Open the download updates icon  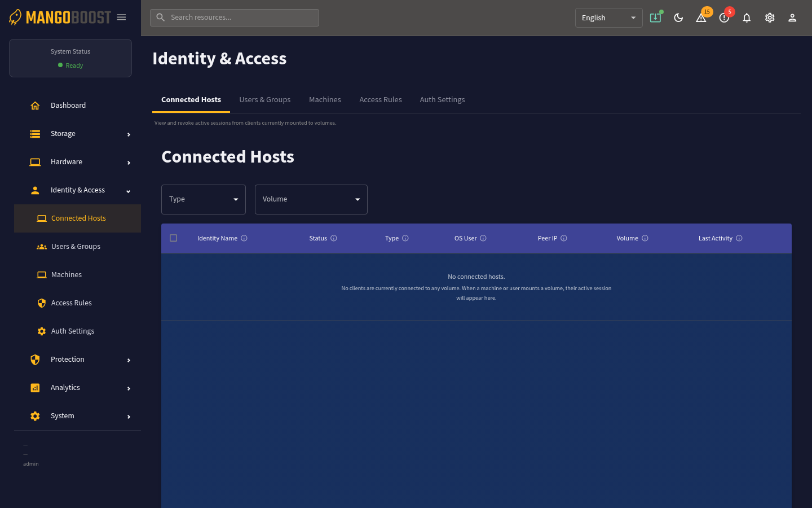pos(655,17)
